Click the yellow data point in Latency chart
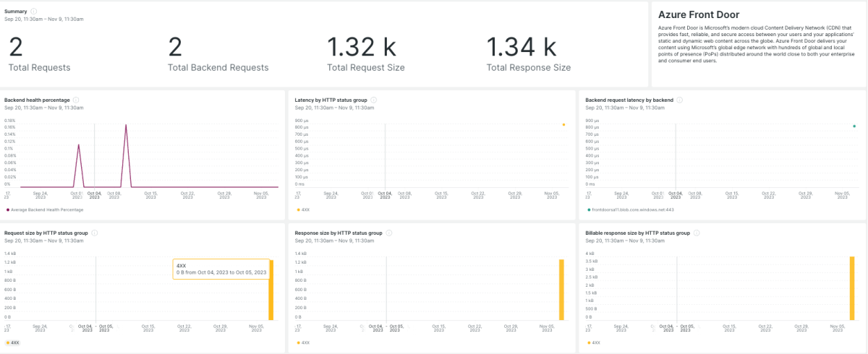Screen dimensions: 868x354 pyautogui.click(x=563, y=124)
